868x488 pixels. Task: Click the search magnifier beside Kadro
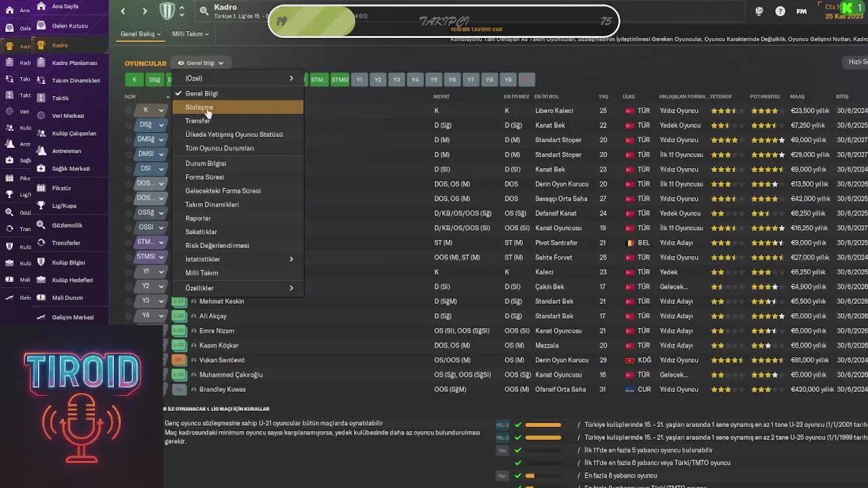204,11
